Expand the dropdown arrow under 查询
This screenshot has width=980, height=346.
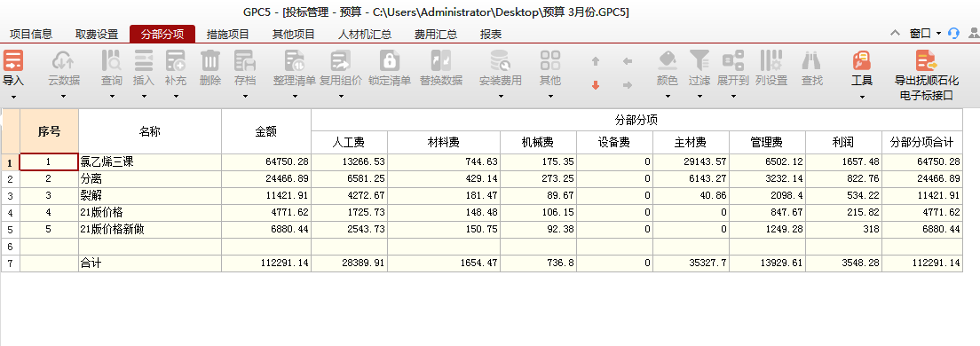[113, 97]
